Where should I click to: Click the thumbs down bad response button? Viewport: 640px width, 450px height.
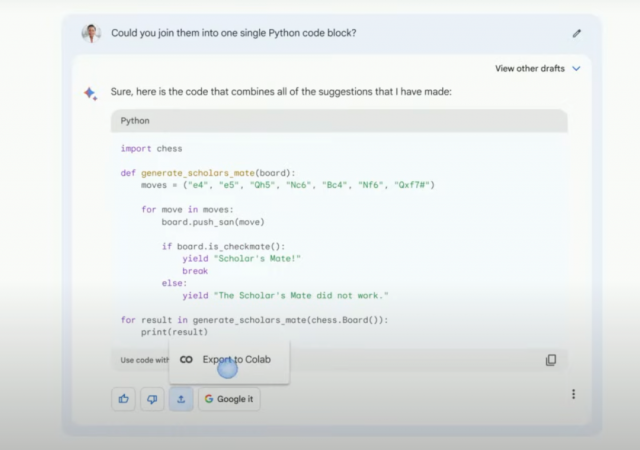(x=152, y=399)
